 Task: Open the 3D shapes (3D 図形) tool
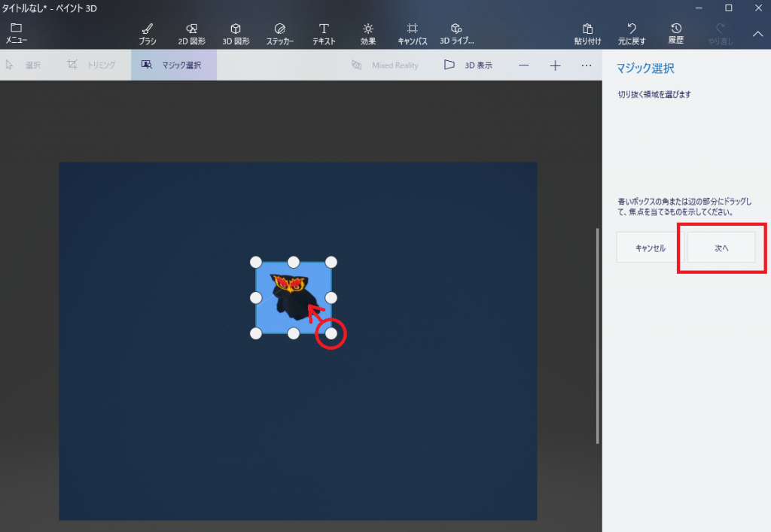click(236, 33)
